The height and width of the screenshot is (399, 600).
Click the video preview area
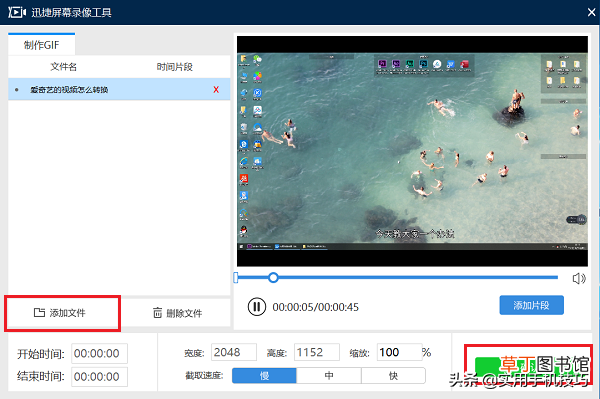[412, 151]
